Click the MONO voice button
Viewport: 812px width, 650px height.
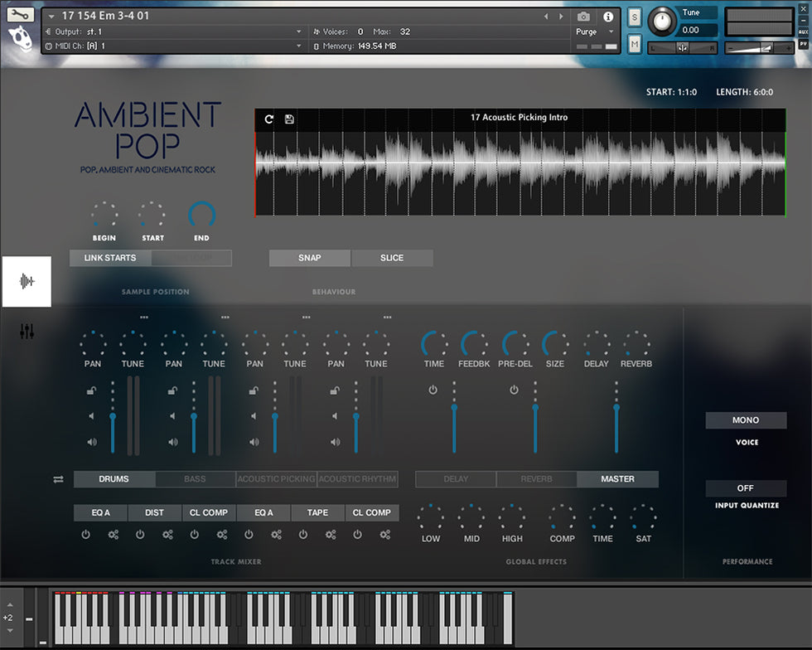[x=746, y=420]
